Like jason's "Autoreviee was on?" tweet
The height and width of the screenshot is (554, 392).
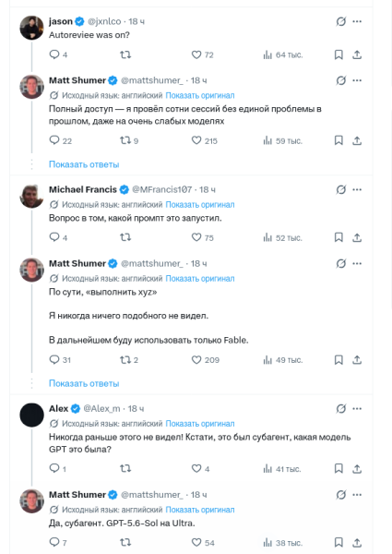point(202,54)
